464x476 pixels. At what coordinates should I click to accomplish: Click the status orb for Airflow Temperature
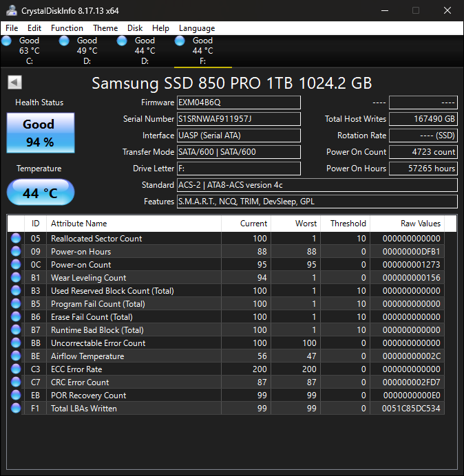tap(17, 356)
